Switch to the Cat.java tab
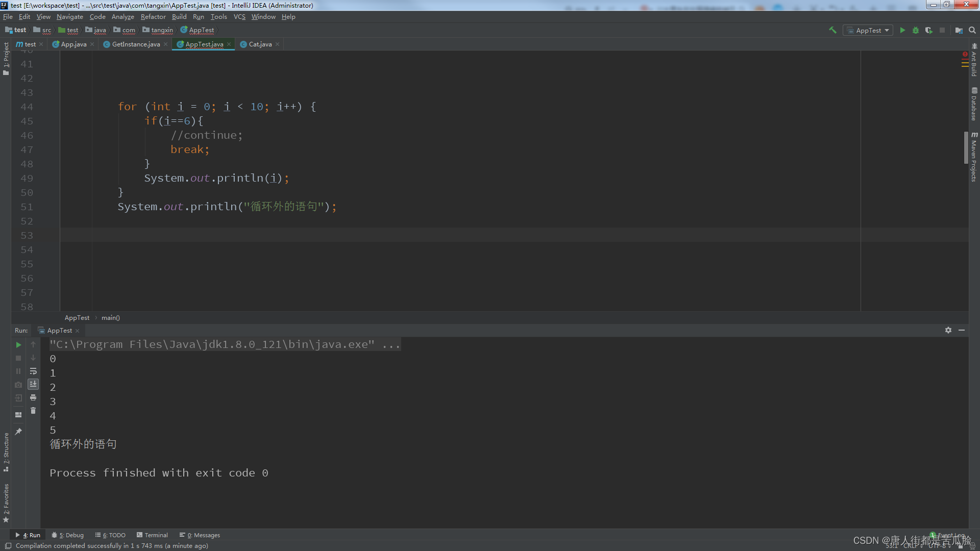 [x=260, y=44]
